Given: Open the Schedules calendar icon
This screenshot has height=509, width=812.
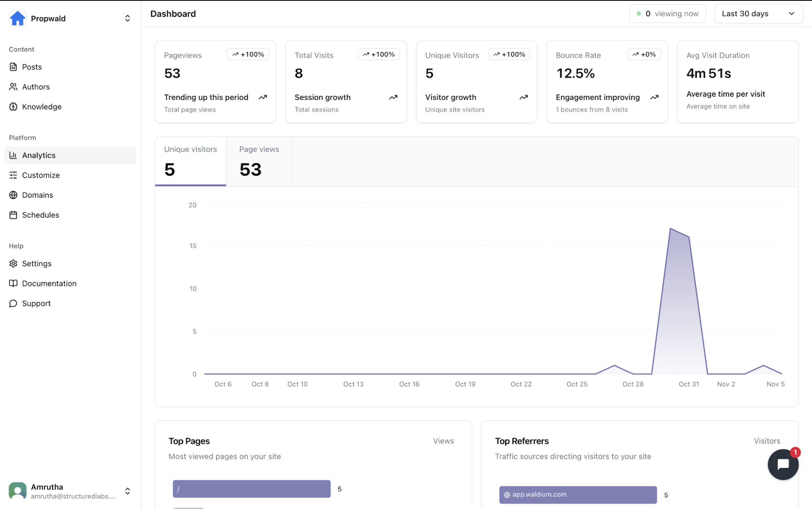Looking at the screenshot, I should pyautogui.click(x=13, y=214).
